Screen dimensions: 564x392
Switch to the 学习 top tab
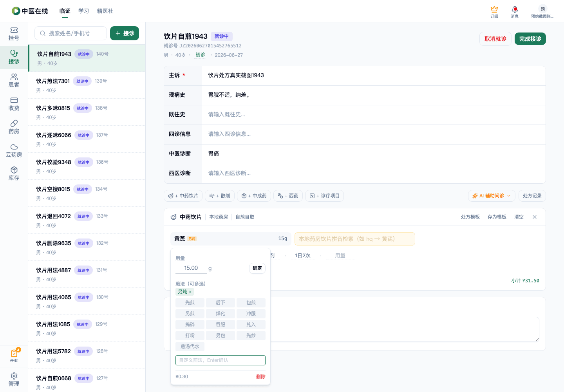pos(84,11)
